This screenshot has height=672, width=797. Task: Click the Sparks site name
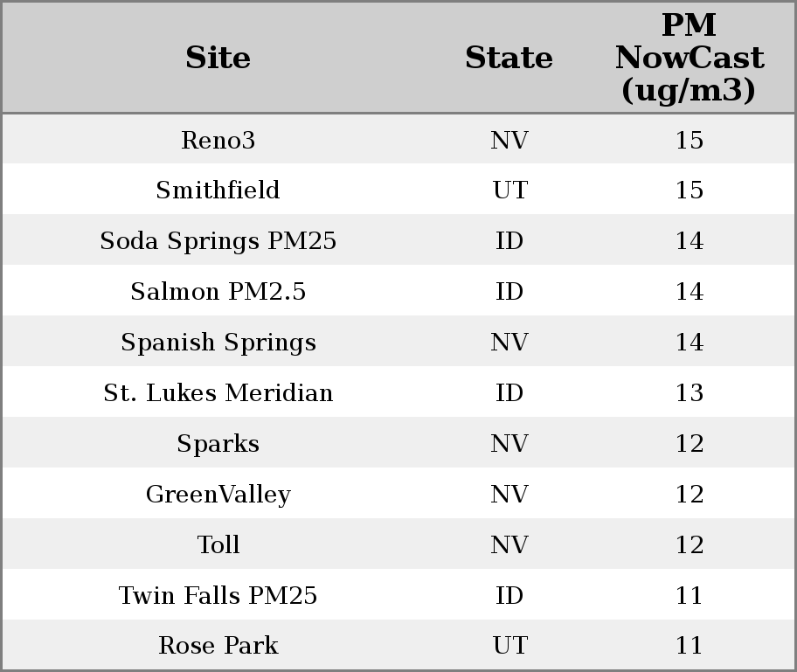point(218,444)
